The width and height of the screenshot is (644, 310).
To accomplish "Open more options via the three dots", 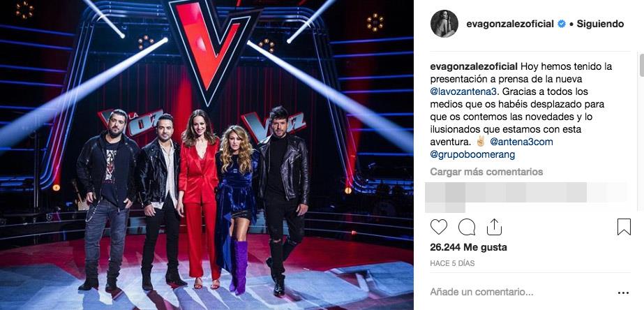I will [x=623, y=293].
